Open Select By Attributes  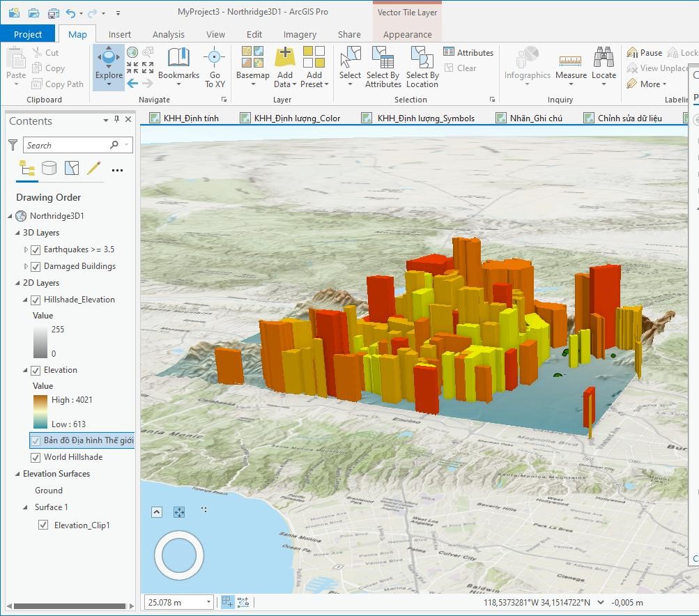(383, 67)
